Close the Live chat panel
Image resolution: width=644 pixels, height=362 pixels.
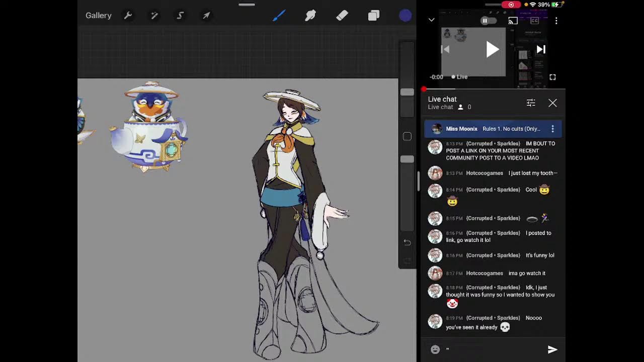[552, 103]
